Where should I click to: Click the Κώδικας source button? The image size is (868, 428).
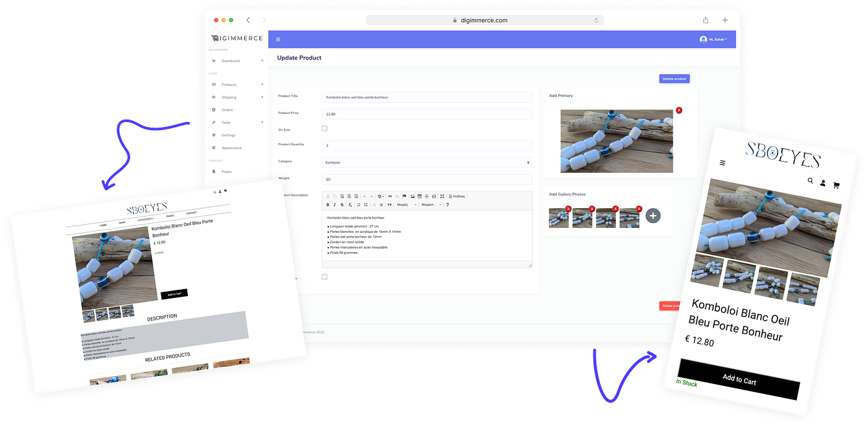[457, 196]
